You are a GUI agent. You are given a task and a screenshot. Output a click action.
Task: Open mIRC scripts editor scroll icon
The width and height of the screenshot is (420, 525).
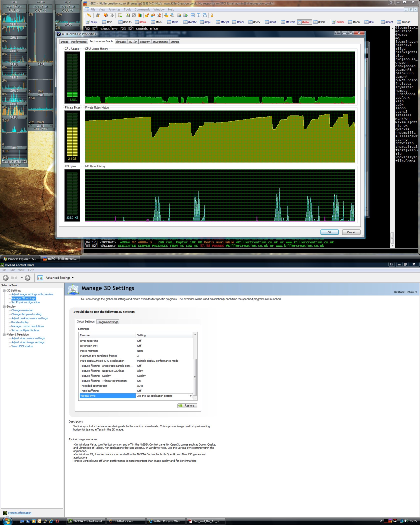(120, 15)
